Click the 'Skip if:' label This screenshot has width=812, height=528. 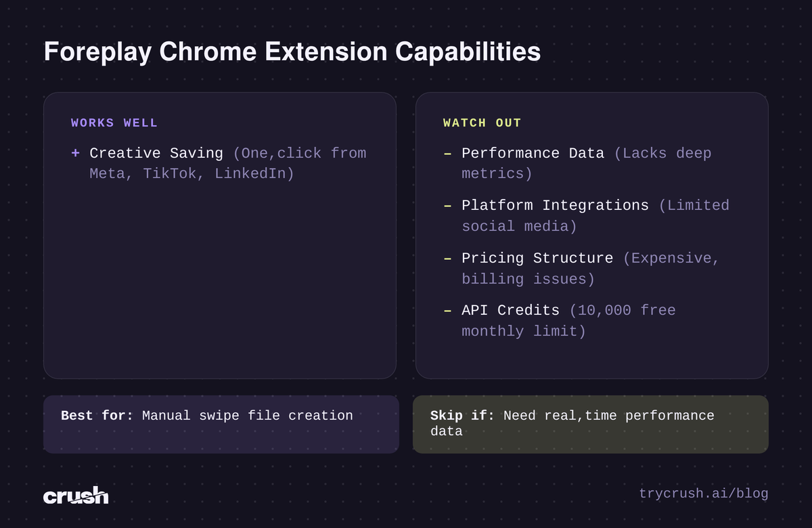[463, 416]
